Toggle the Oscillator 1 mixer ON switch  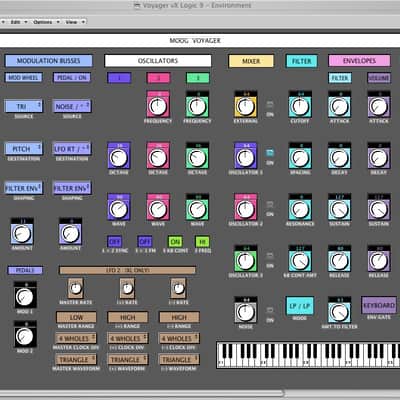[270, 153]
